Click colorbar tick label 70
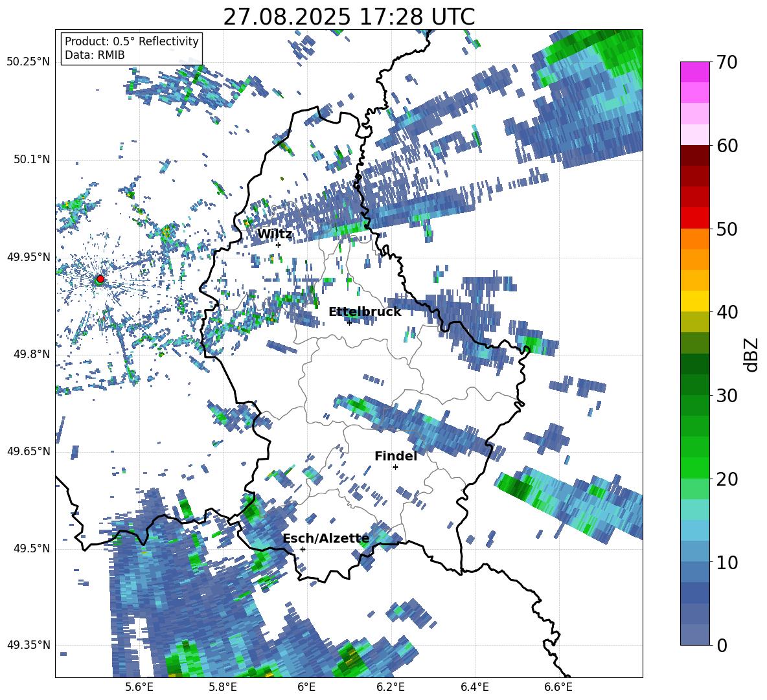Viewport: 767px width, 700px height. tap(727, 63)
